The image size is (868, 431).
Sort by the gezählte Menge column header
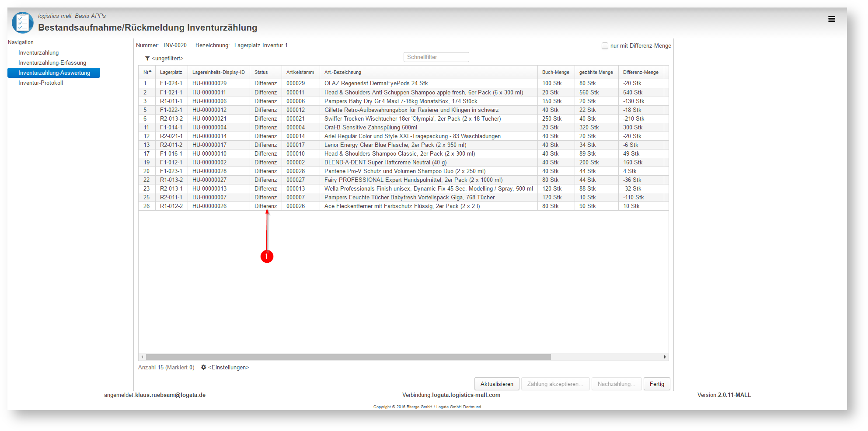coord(596,73)
